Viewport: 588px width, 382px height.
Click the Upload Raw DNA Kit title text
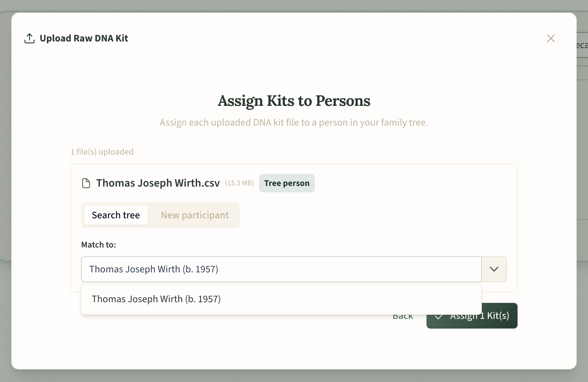pyautogui.click(x=84, y=38)
